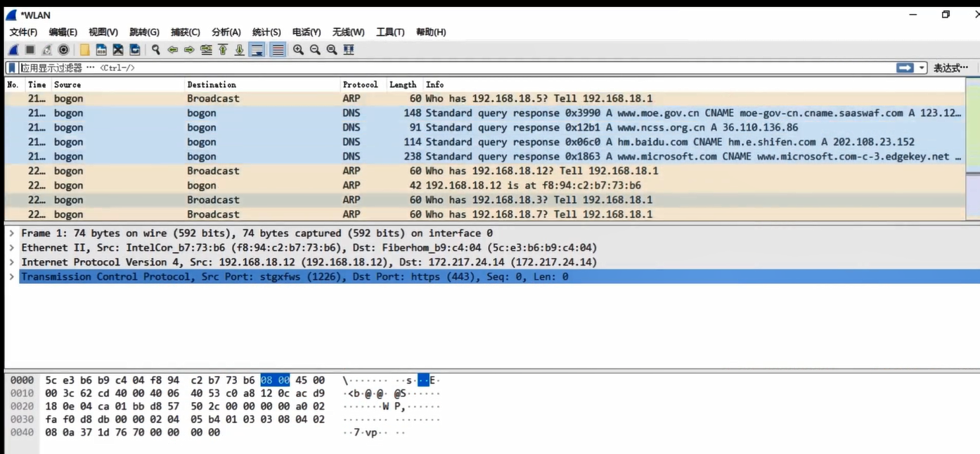Sort by Info column header

click(695, 84)
